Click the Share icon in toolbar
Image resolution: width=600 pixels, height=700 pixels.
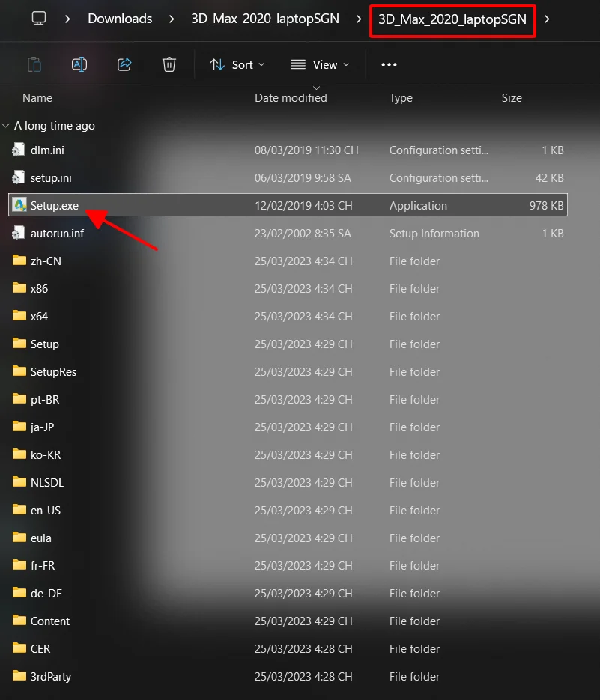(124, 64)
